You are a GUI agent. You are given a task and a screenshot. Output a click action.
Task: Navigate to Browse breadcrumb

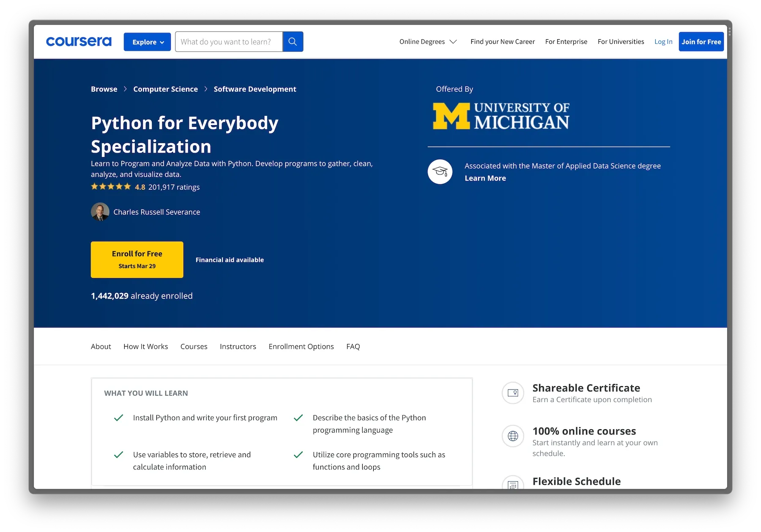104,89
